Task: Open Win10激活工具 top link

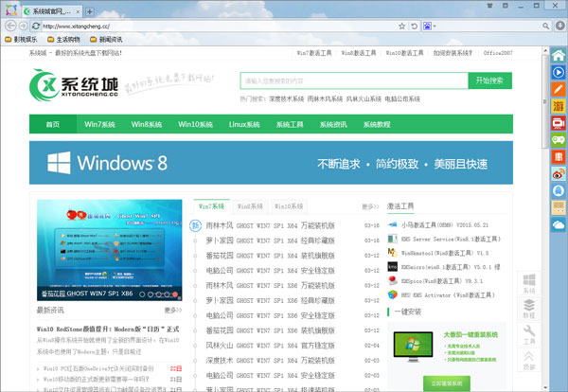Action: pos(404,53)
